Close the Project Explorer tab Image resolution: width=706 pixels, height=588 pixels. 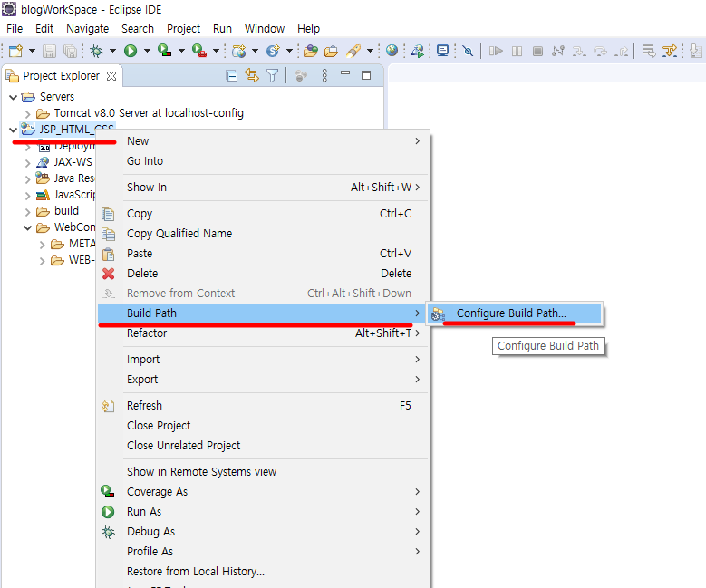click(x=111, y=76)
